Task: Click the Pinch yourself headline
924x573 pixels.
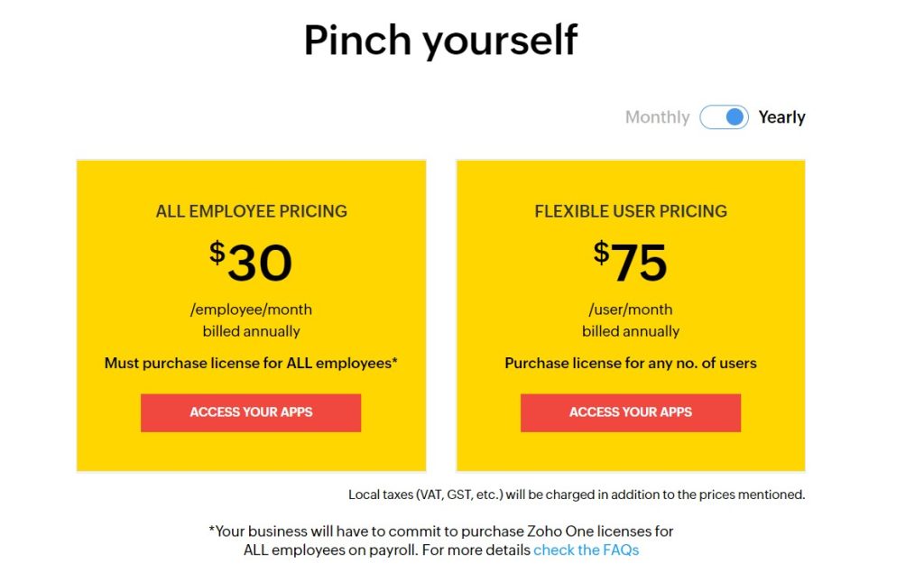Action: click(440, 41)
